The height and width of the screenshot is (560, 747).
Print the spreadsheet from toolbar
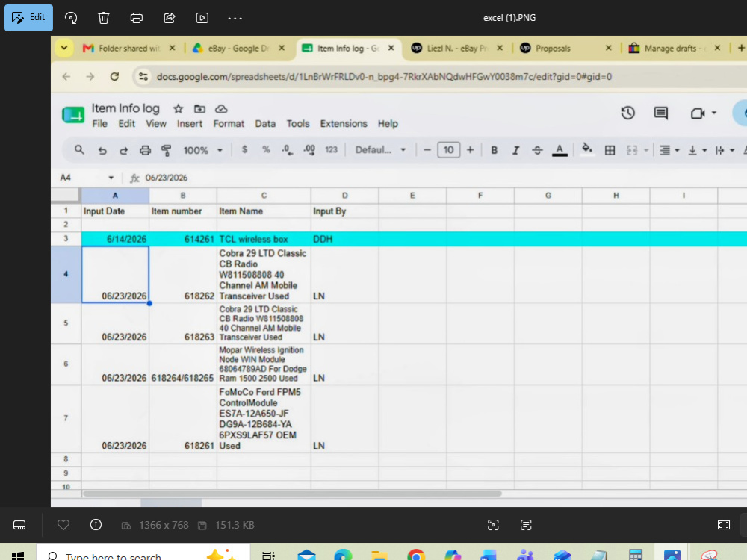coord(146,151)
